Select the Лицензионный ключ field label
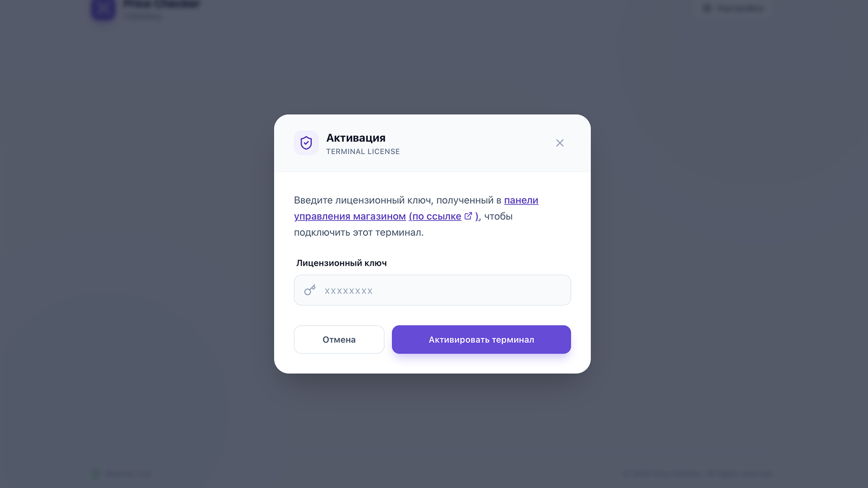868x488 pixels. 341,263
